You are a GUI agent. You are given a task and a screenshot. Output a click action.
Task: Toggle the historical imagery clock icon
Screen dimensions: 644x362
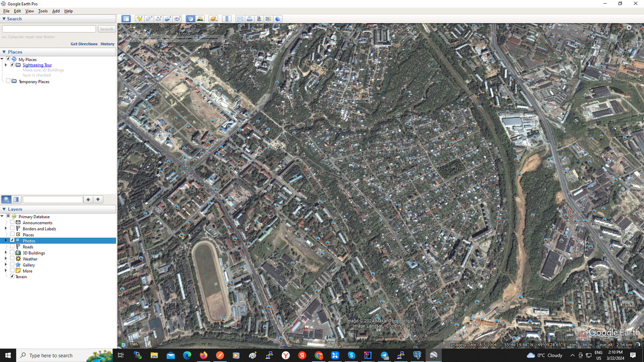[x=191, y=19]
